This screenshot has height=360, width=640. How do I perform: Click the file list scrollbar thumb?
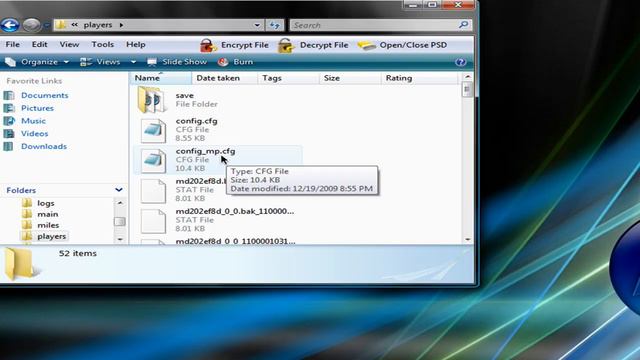pos(467,89)
